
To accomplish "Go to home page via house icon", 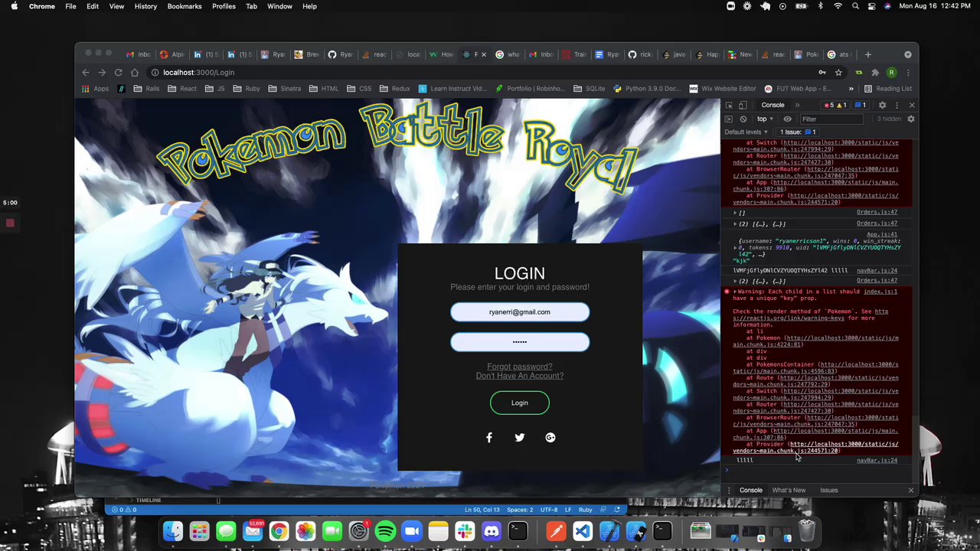I will coord(135,73).
